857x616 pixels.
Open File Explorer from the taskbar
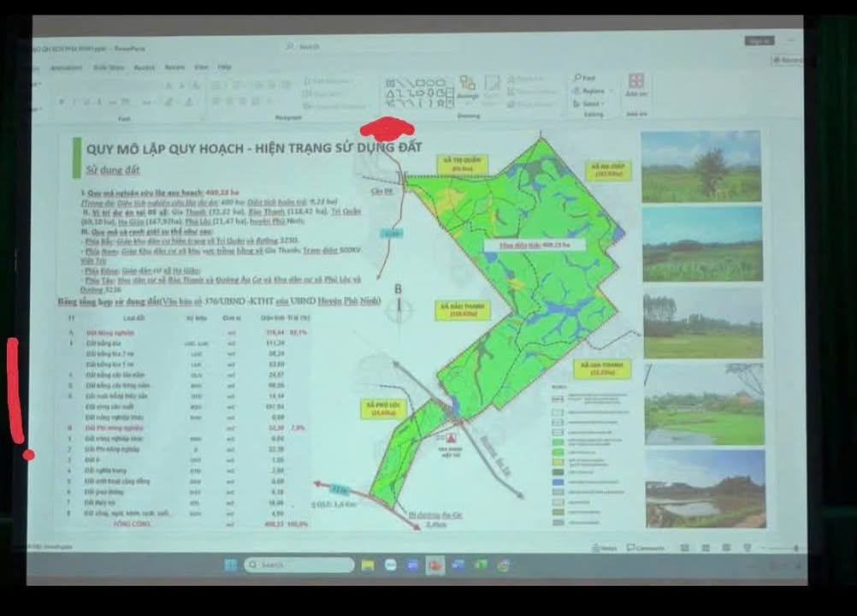point(368,565)
